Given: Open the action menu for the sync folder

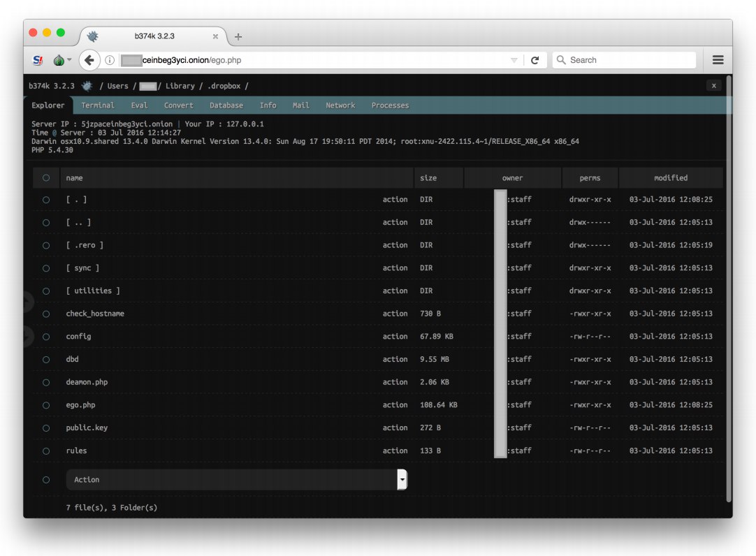Looking at the screenshot, I should 395,268.
